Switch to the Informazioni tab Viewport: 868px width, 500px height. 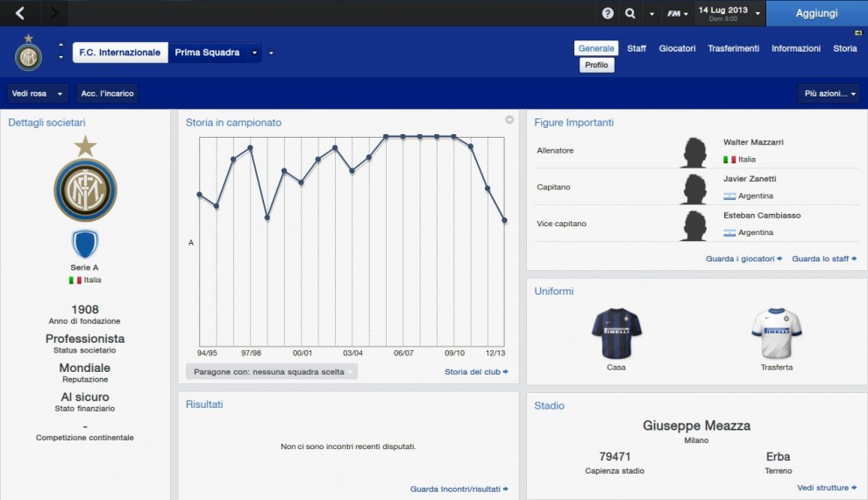(795, 48)
